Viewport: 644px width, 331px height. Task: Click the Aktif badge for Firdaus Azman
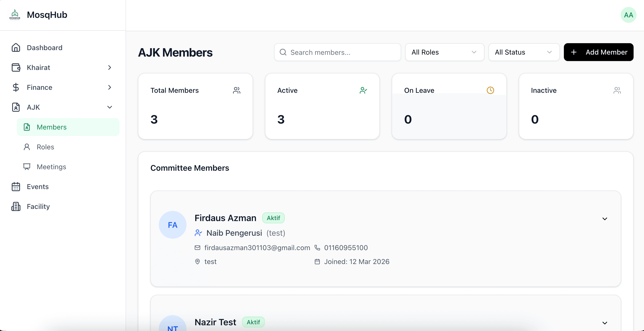pyautogui.click(x=273, y=218)
